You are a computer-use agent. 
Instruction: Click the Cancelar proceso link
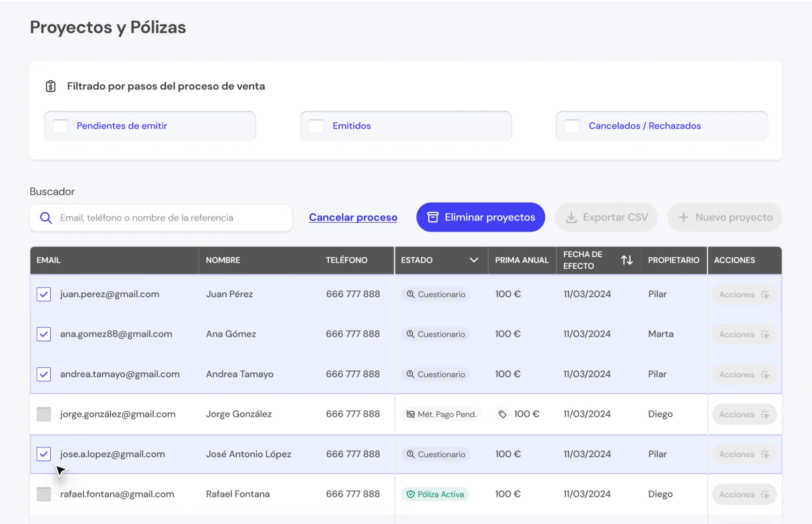pyautogui.click(x=353, y=218)
